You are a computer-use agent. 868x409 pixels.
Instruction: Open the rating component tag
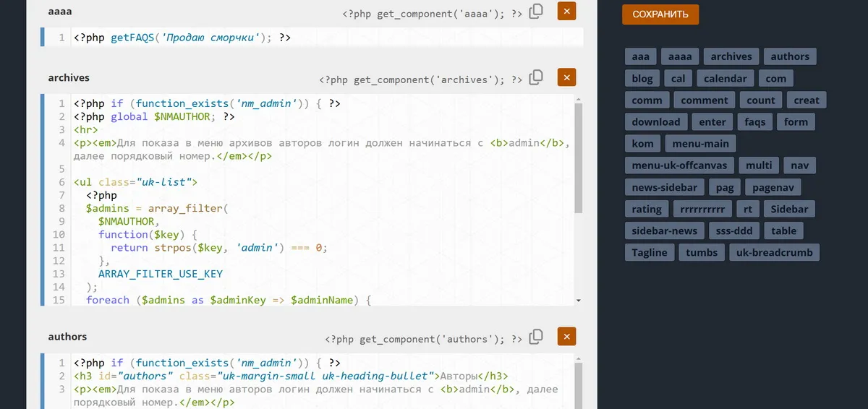[647, 209]
